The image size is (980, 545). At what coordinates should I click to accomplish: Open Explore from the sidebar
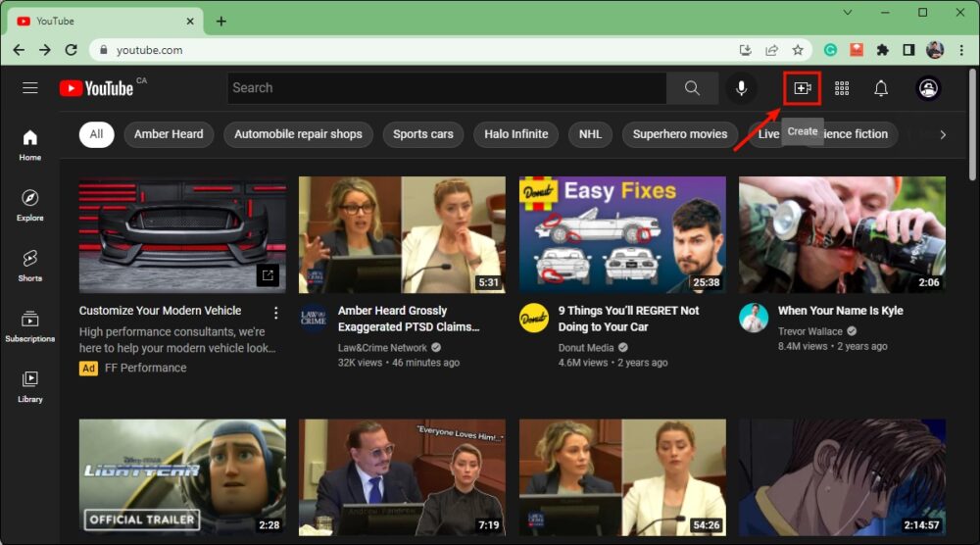30,204
